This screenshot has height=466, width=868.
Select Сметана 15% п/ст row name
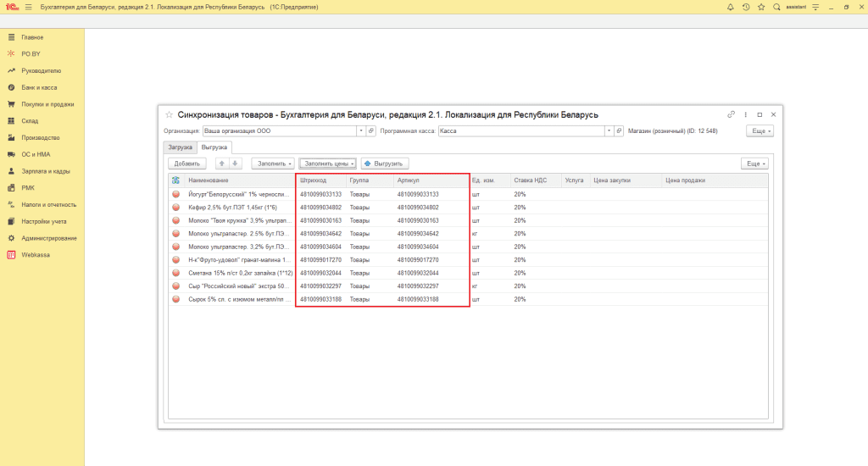[x=240, y=273]
